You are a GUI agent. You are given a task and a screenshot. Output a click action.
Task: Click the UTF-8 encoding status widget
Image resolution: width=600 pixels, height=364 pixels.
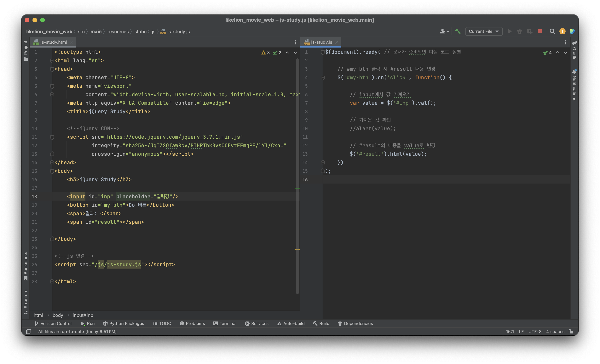click(x=535, y=331)
